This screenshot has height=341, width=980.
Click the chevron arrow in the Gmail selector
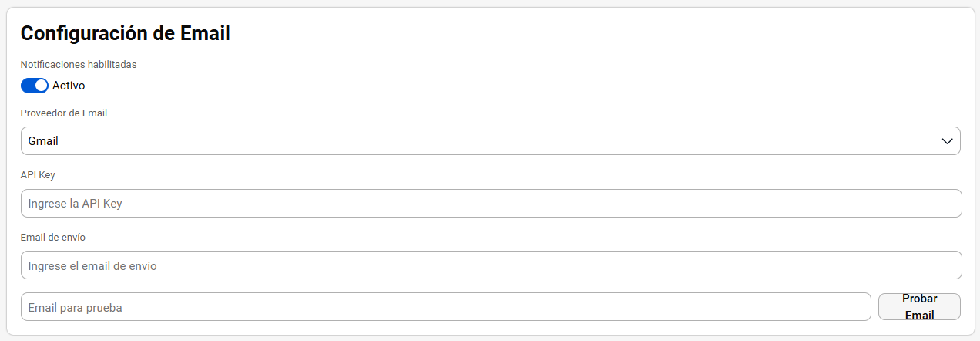pyautogui.click(x=948, y=141)
